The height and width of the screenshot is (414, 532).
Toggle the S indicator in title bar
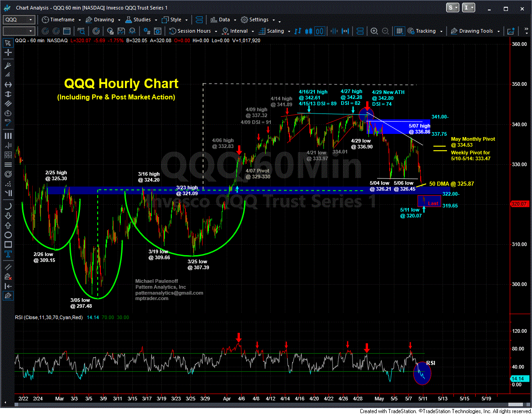(452, 7)
